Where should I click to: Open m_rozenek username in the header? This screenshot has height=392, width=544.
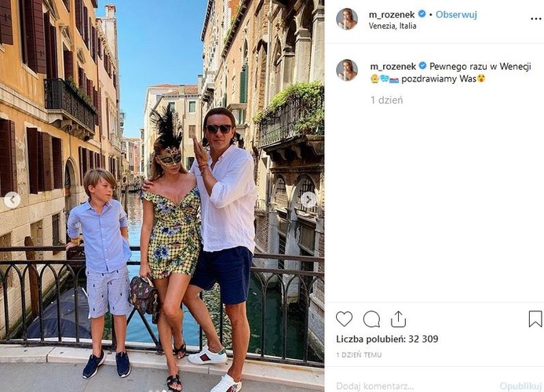(x=392, y=15)
